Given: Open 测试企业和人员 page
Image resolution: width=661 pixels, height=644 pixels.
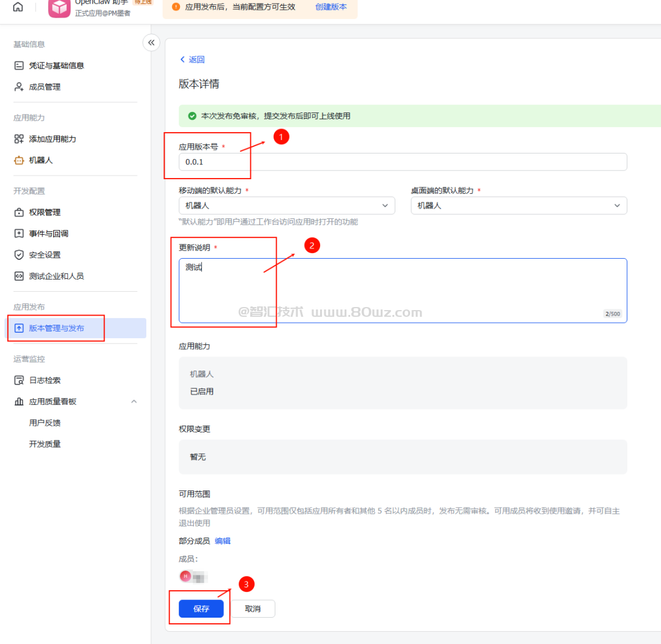Looking at the screenshot, I should pos(56,276).
